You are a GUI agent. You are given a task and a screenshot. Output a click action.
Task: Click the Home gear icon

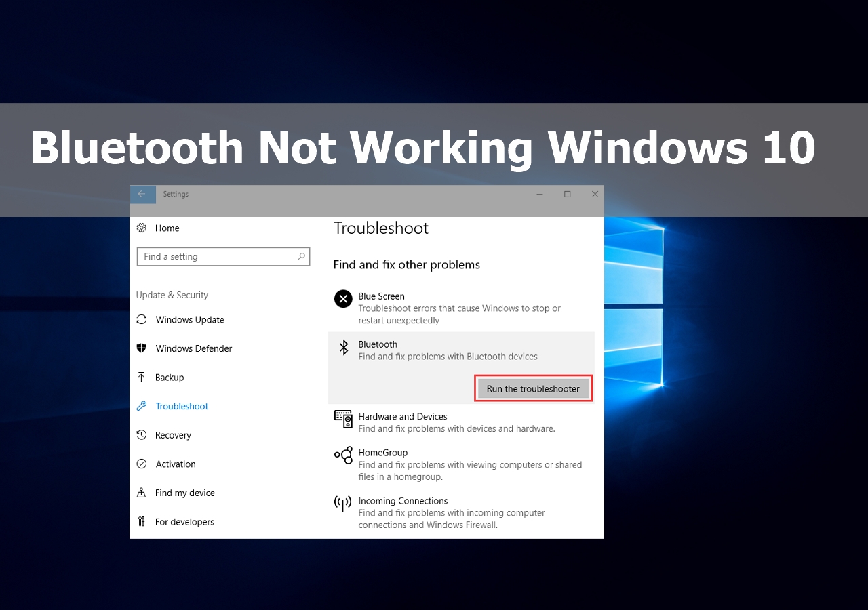(x=142, y=228)
